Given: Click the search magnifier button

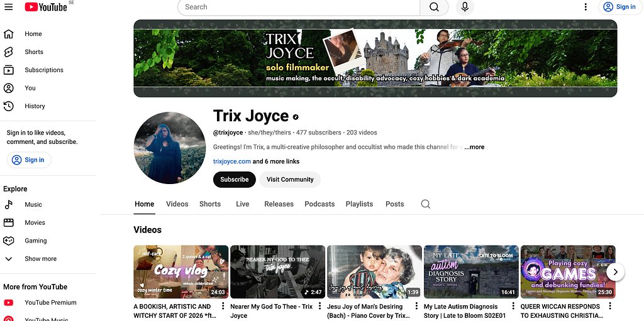Looking at the screenshot, I should click(434, 7).
